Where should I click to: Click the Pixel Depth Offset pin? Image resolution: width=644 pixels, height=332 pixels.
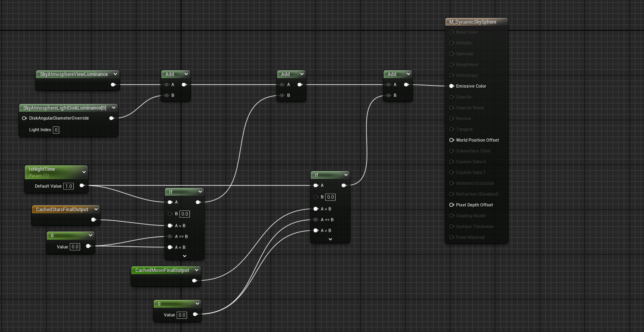click(452, 205)
